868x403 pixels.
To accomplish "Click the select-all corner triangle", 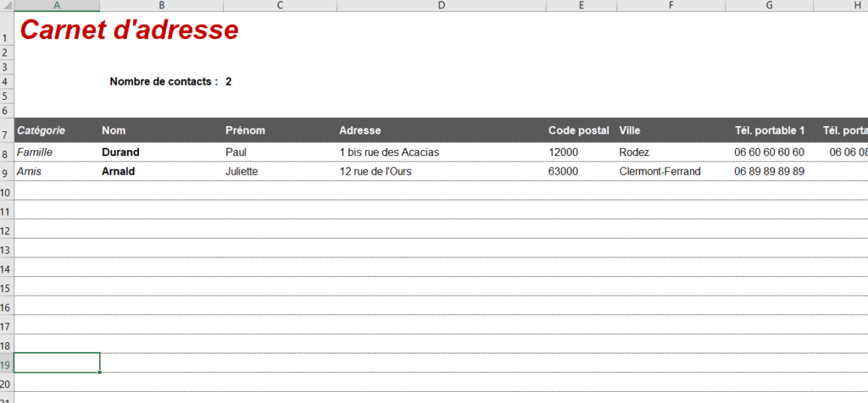I will tap(7, 6).
